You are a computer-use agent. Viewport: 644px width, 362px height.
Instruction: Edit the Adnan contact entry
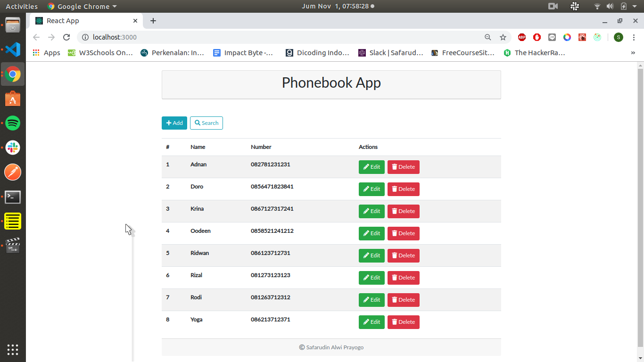[x=372, y=167]
